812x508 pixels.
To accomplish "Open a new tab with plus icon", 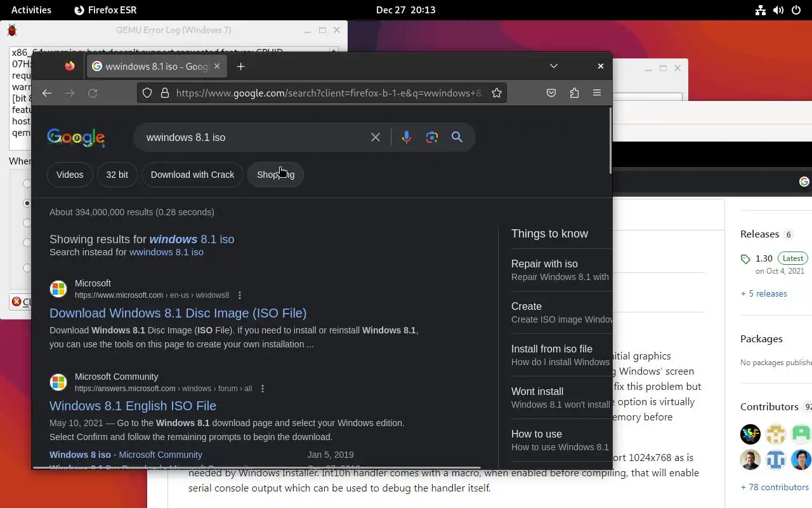I will tap(240, 66).
